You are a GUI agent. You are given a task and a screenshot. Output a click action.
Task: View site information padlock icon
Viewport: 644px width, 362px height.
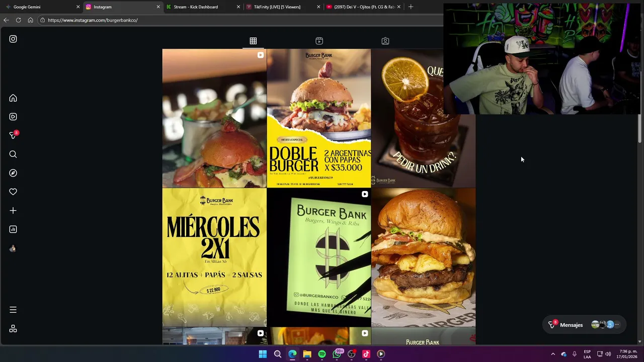coord(43,20)
